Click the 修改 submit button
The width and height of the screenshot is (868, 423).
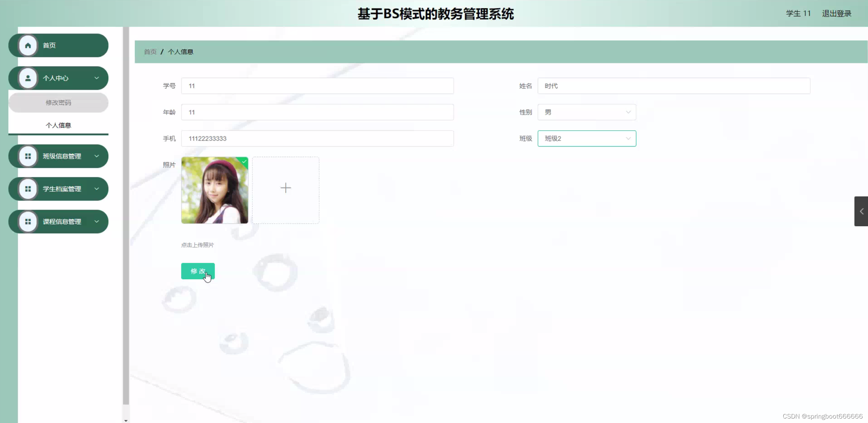198,271
